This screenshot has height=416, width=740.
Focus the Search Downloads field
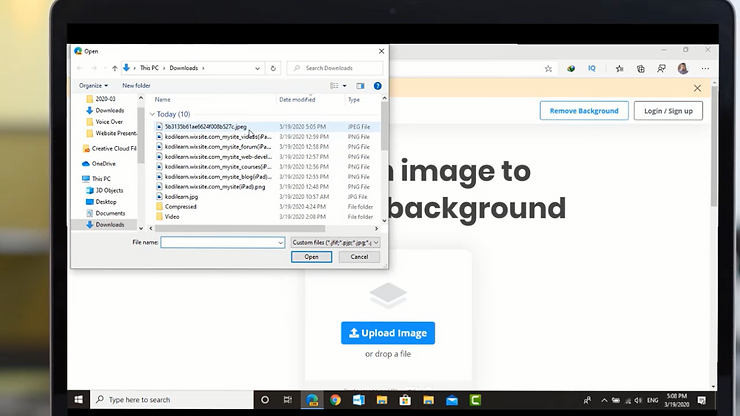coord(335,68)
